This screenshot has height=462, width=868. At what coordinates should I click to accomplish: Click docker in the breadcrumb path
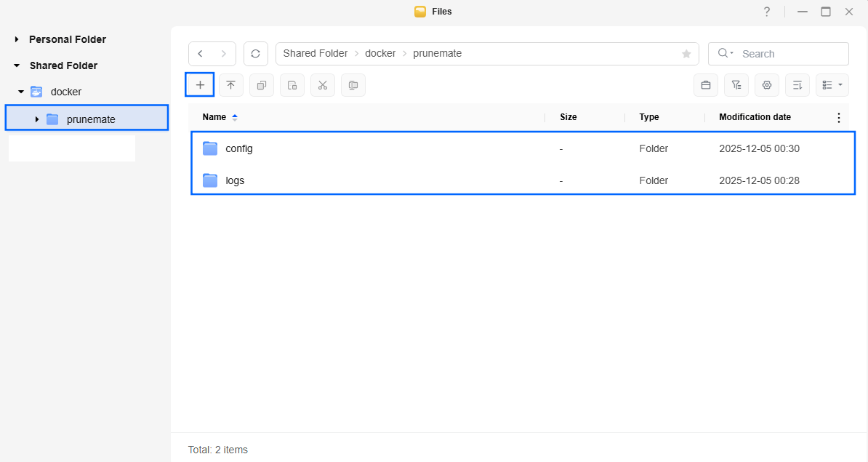(x=380, y=54)
